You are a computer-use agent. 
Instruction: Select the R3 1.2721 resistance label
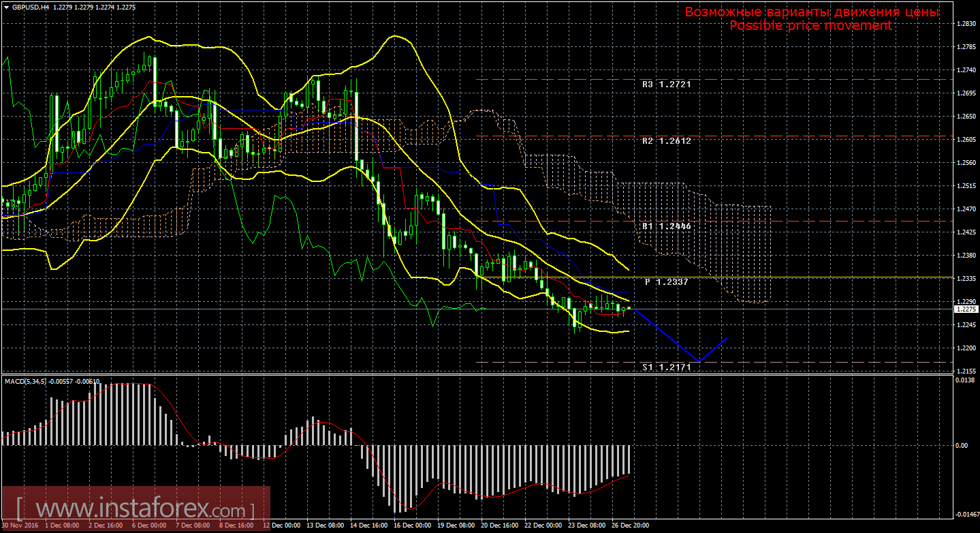pos(666,85)
